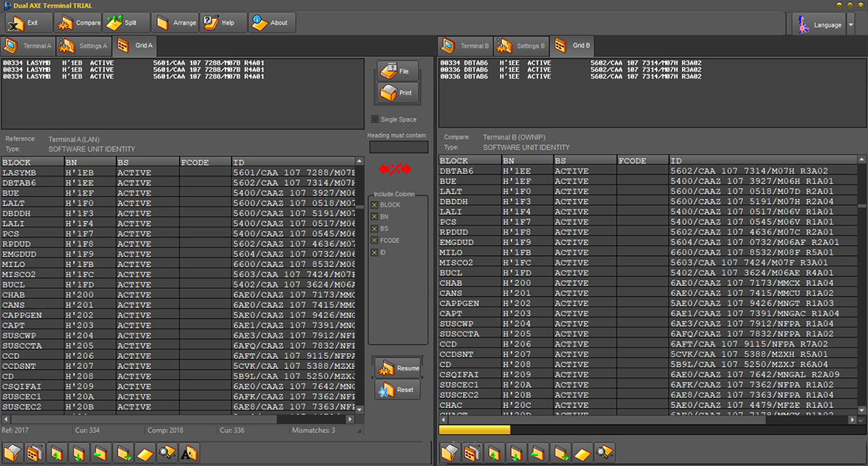Click the yellow eraser icon below Grid B
The image size is (868, 466).
582,454
